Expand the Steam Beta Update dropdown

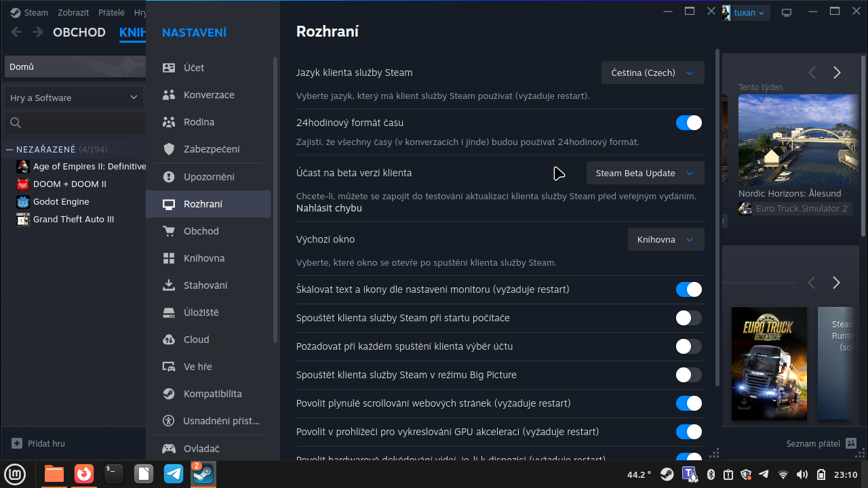pyautogui.click(x=645, y=173)
